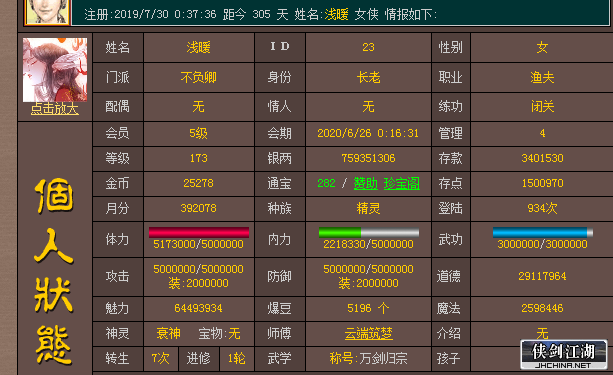This screenshot has height=375, width=613.
Task: Click the 介绍 value 无
Action: click(542, 334)
